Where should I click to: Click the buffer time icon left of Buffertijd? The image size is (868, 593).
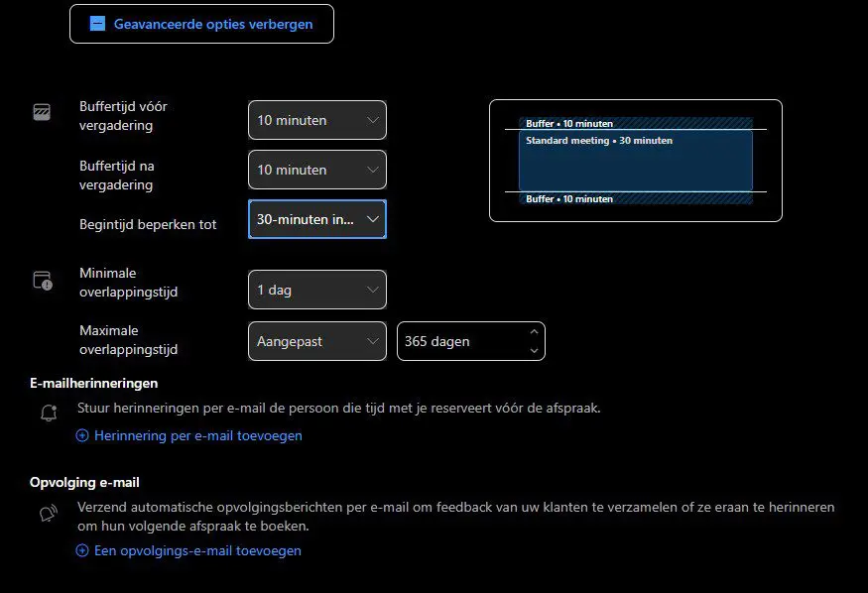(x=42, y=112)
